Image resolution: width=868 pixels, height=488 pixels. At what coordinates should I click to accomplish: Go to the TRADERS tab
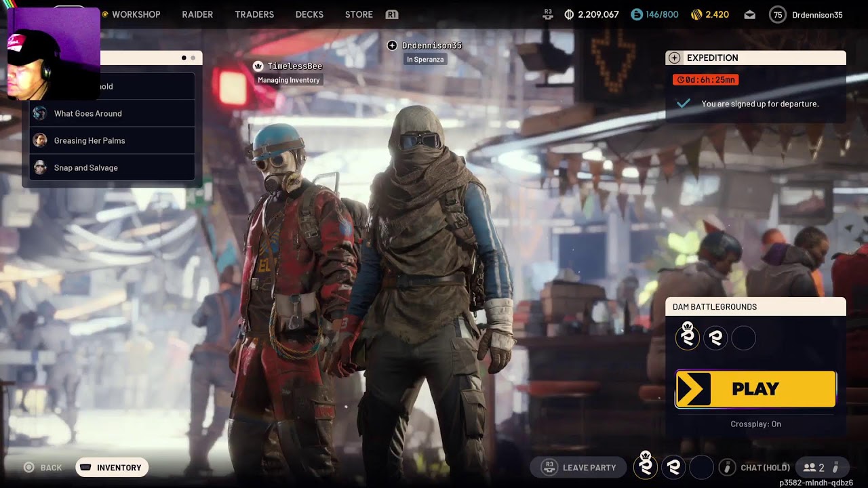[254, 14]
